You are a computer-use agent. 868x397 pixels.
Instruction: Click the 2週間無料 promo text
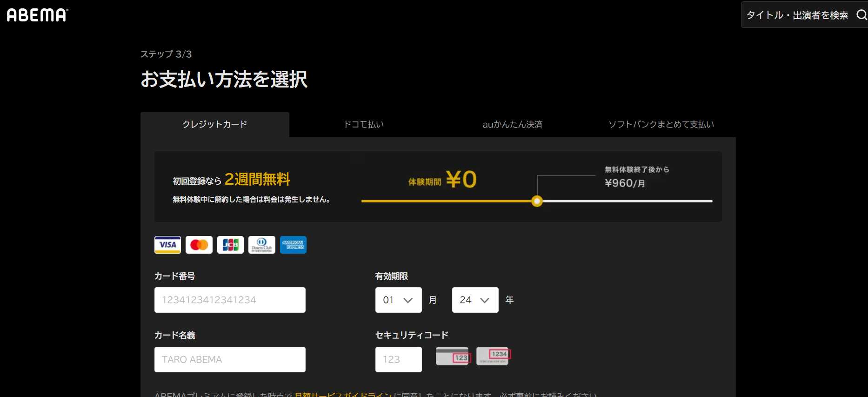(258, 179)
